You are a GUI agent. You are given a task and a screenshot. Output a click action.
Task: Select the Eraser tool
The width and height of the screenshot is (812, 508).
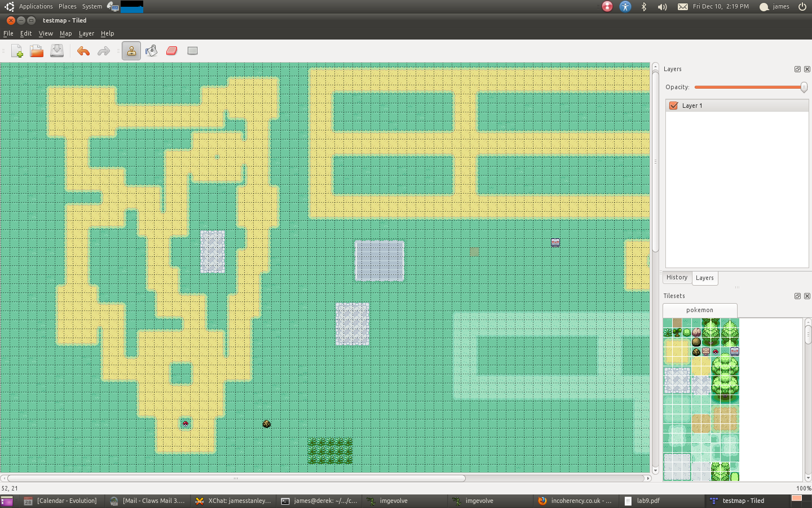coord(171,51)
